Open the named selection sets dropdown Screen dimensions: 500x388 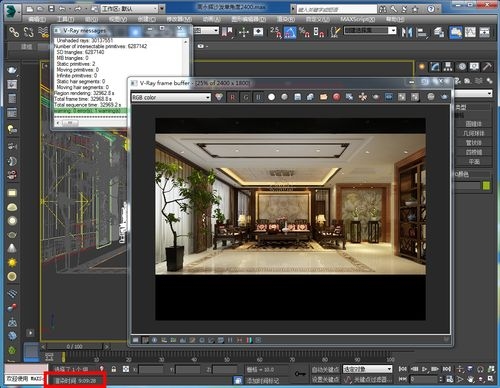pyautogui.click(x=370, y=30)
